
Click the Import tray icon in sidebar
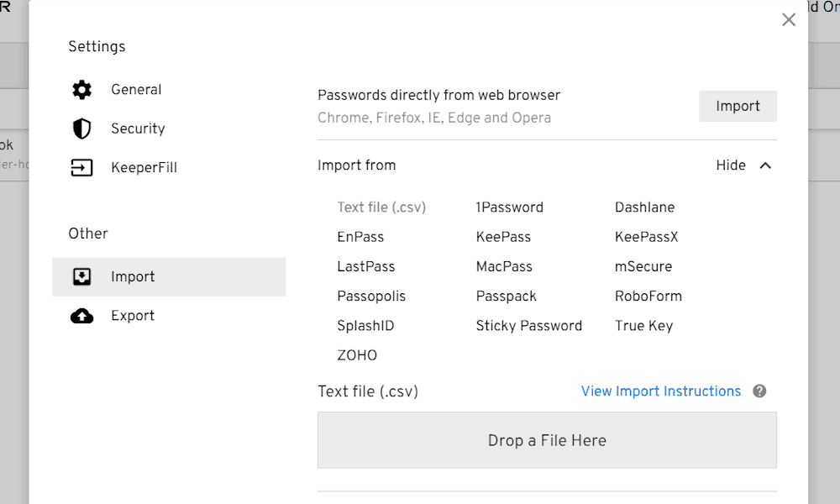tap(82, 276)
